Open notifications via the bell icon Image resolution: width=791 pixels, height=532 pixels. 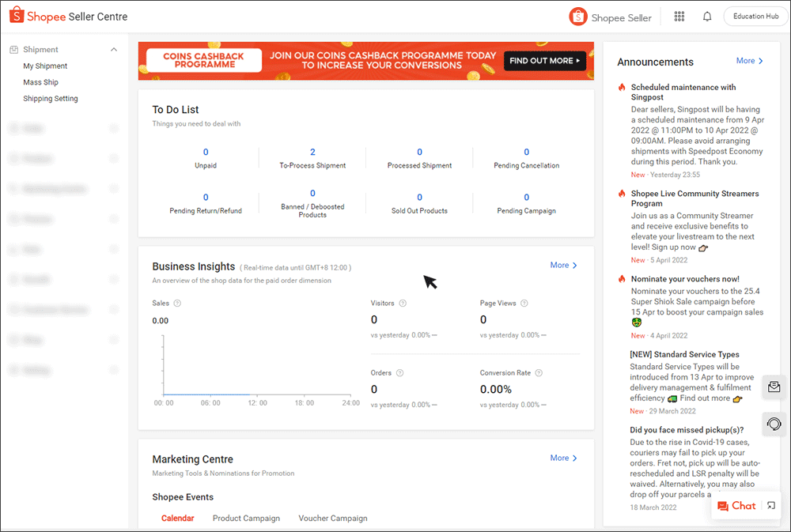click(x=706, y=16)
